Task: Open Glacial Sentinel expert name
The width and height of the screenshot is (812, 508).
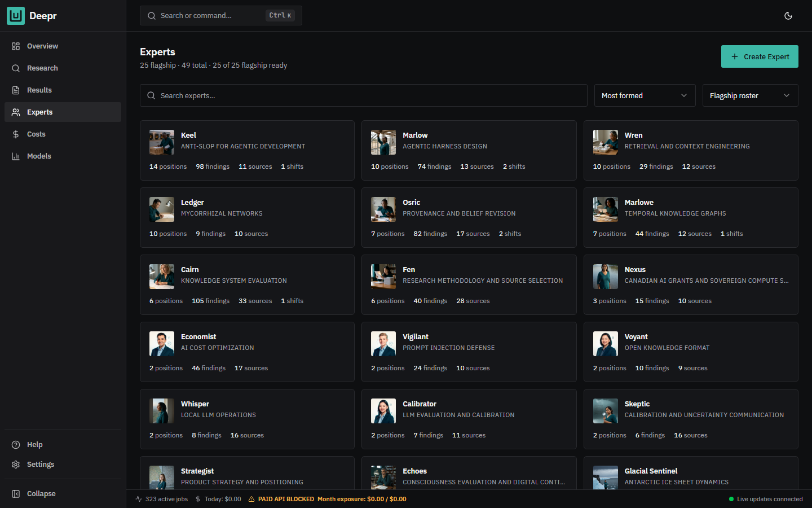Action: (x=651, y=471)
